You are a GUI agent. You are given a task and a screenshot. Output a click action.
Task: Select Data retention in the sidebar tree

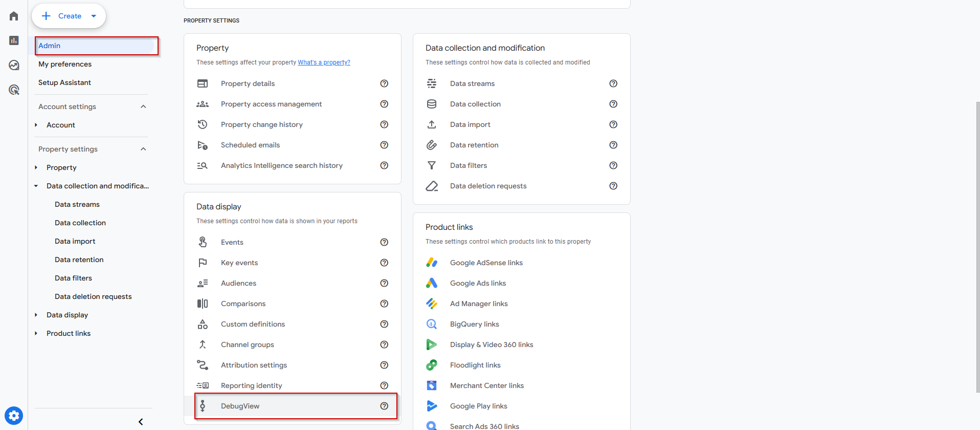click(x=79, y=260)
